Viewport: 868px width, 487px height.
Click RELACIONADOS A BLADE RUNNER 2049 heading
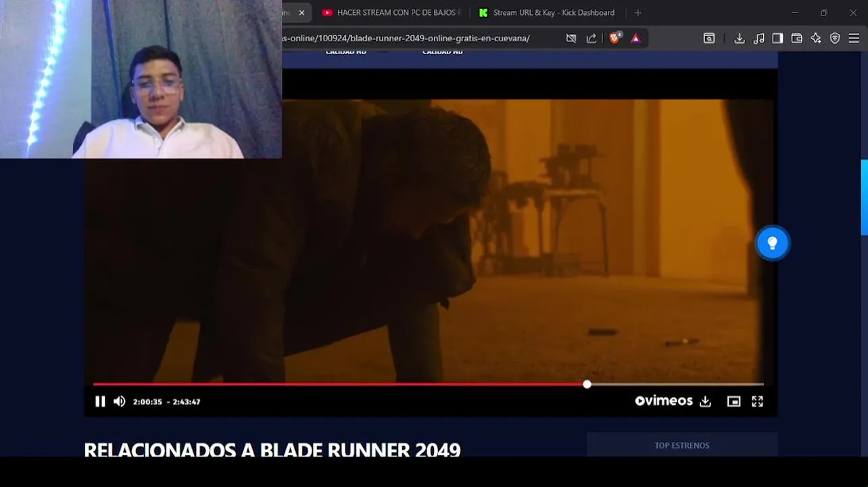coord(272,449)
